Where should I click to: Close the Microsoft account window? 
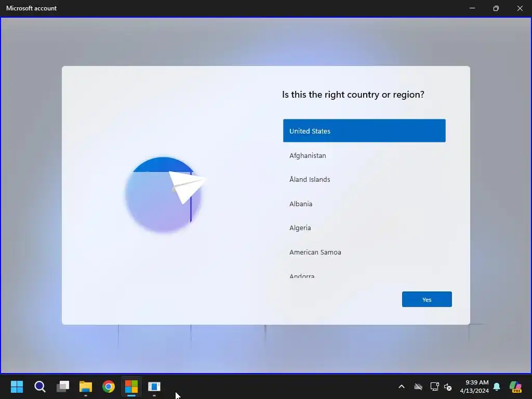coord(520,8)
